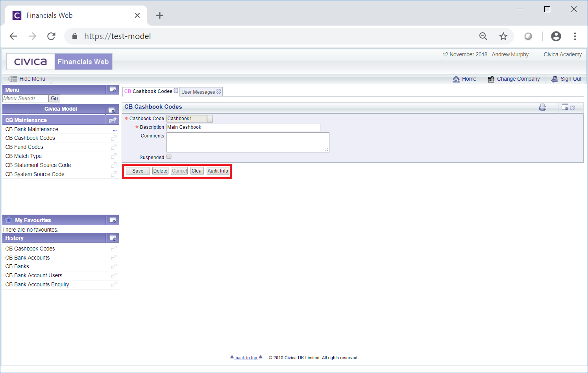Click the CB Maintenance header icon
Image resolution: width=588 pixels, height=373 pixels.
tap(113, 120)
